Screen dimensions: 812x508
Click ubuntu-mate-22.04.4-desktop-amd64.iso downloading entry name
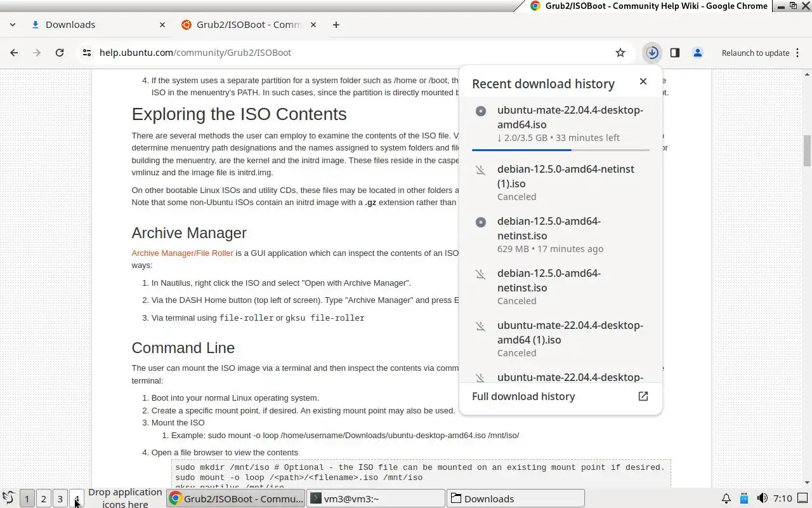click(x=570, y=117)
